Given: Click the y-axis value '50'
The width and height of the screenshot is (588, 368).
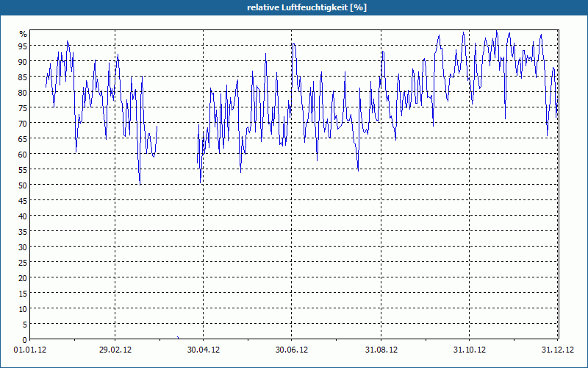Looking at the screenshot, I should [x=24, y=185].
